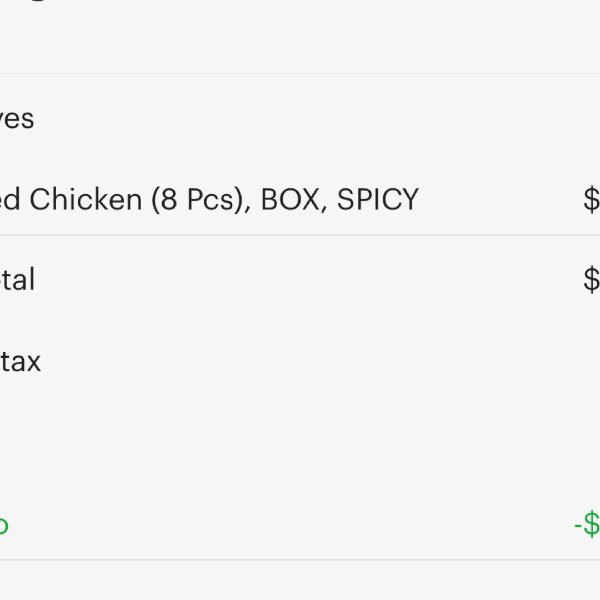Click the word Chicken in order item
600x600 pixels.
point(86,199)
